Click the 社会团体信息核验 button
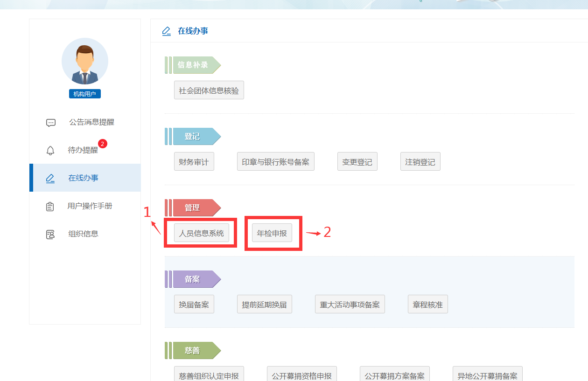 tap(209, 90)
